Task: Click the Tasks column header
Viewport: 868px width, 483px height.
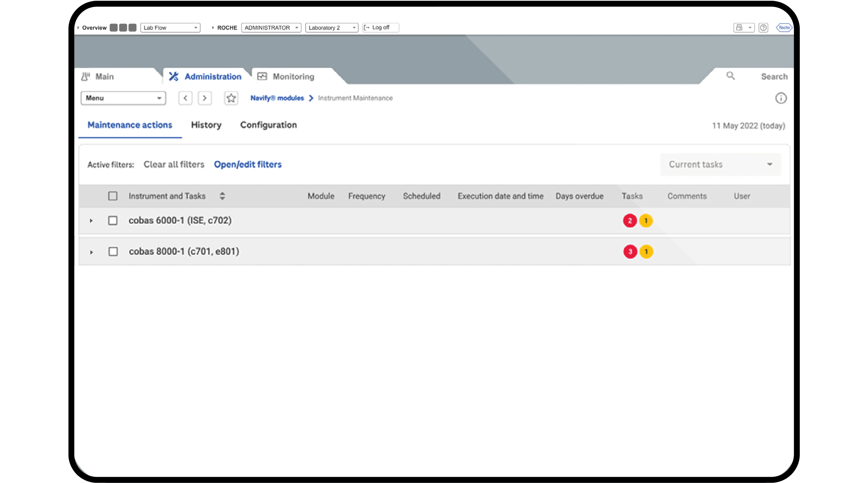Action: pyautogui.click(x=632, y=196)
